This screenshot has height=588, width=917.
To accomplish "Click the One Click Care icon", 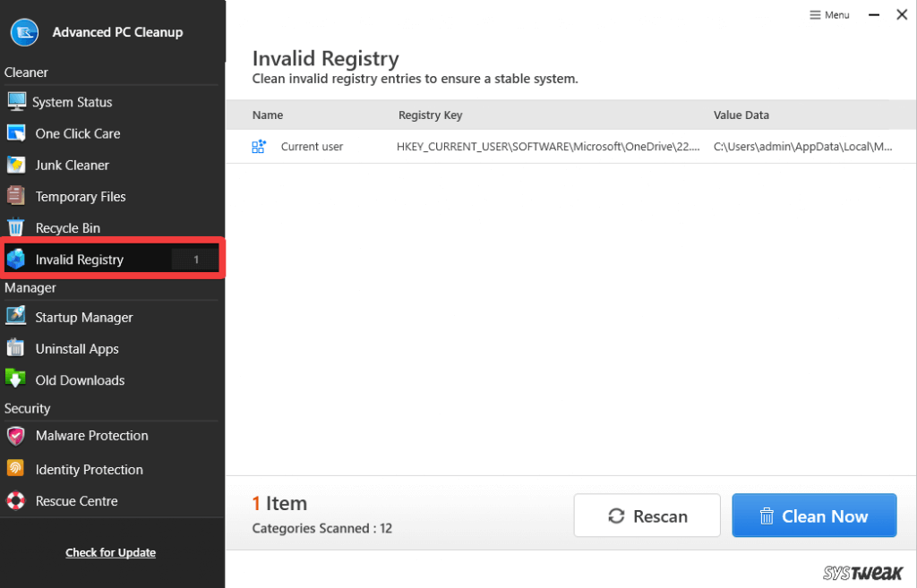I will click(x=16, y=133).
